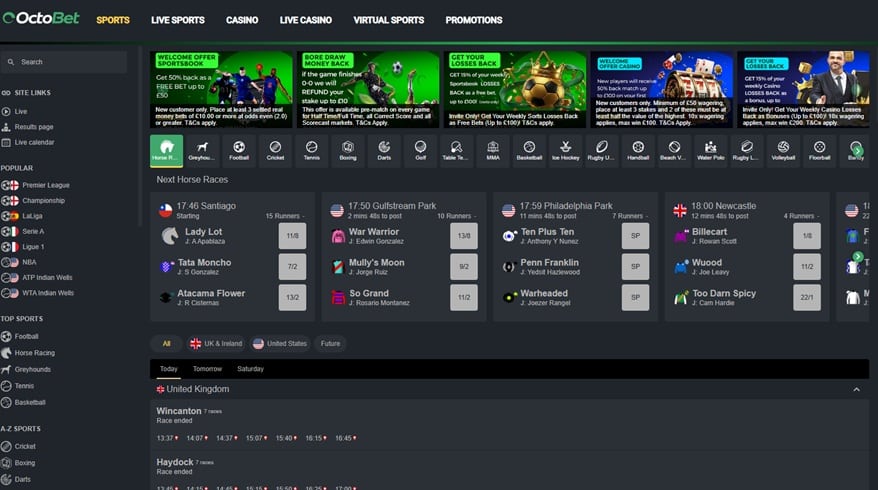Select the Table Tennis icon tile
The width and height of the screenshot is (878, 490).
tap(456, 151)
